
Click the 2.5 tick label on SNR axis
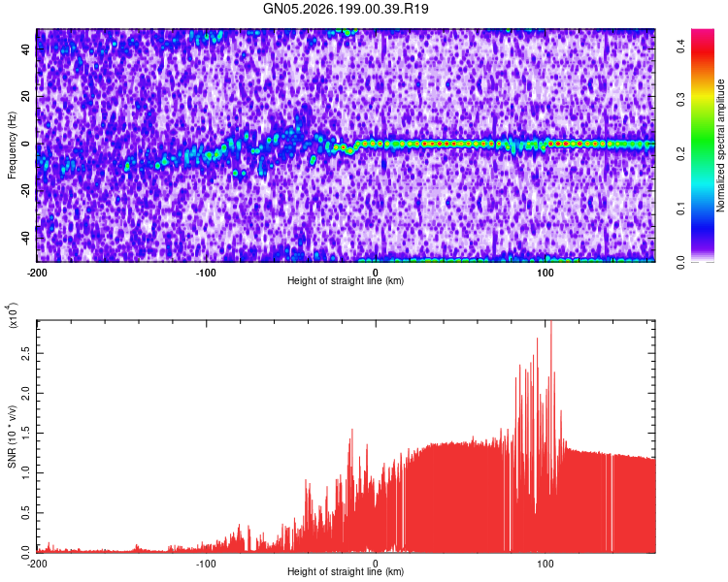26,354
